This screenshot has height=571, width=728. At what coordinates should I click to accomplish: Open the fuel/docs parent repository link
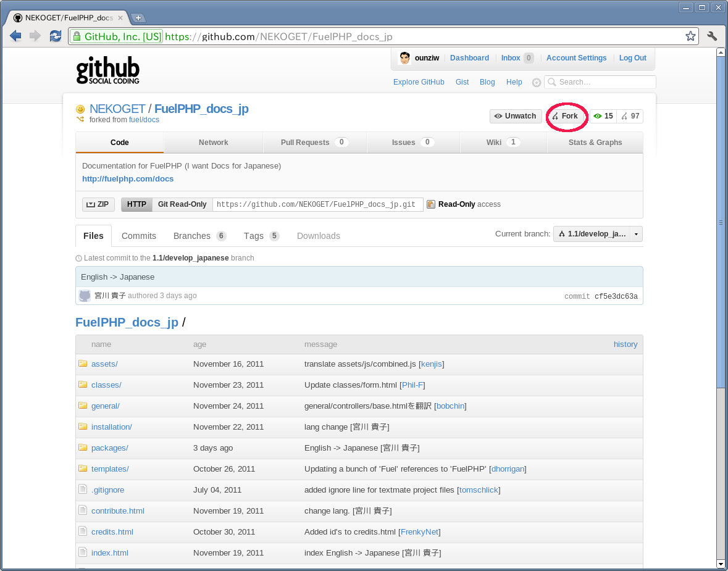click(144, 120)
